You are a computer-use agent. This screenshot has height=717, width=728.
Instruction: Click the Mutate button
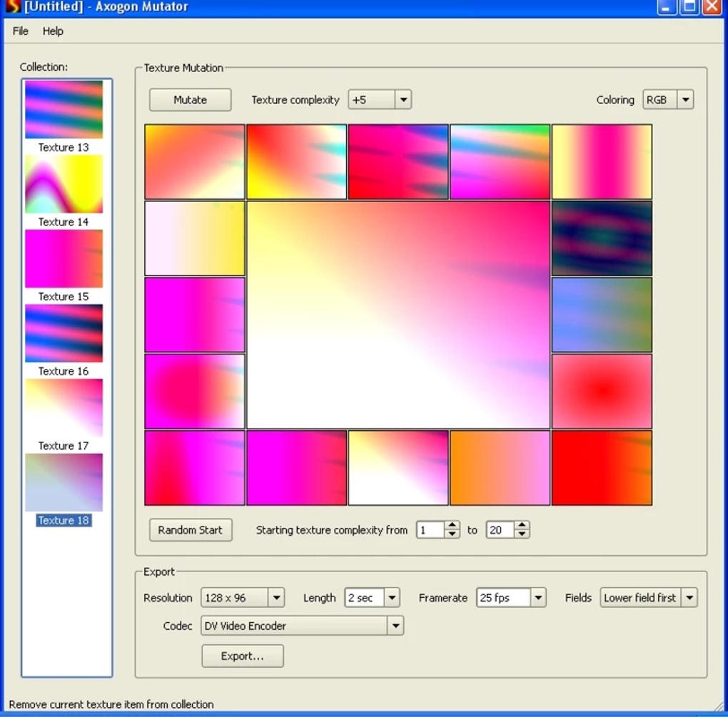190,99
